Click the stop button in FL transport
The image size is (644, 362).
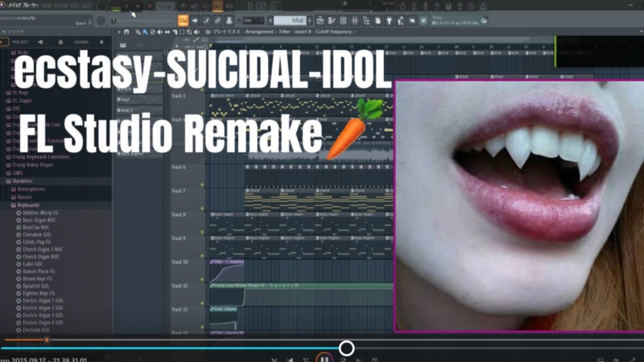pyautogui.click(x=137, y=6)
